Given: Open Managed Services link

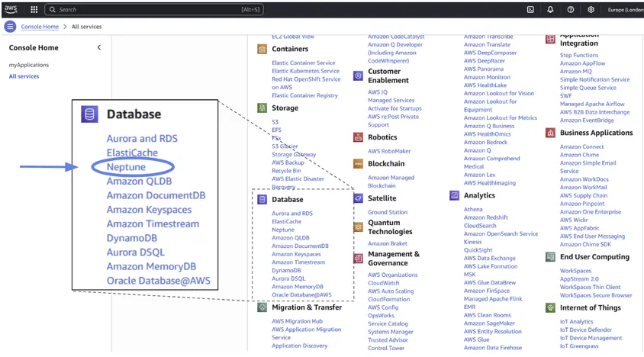Looking at the screenshot, I should coord(391,100).
